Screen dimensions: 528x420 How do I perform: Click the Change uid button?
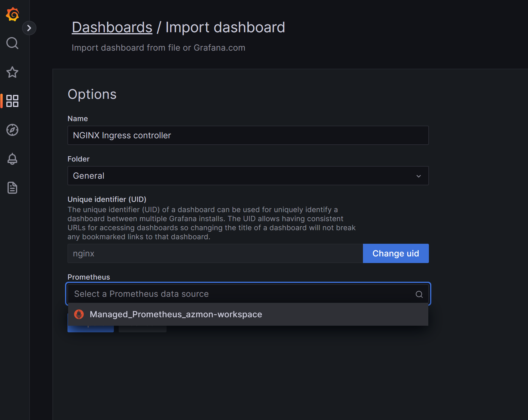(x=396, y=253)
